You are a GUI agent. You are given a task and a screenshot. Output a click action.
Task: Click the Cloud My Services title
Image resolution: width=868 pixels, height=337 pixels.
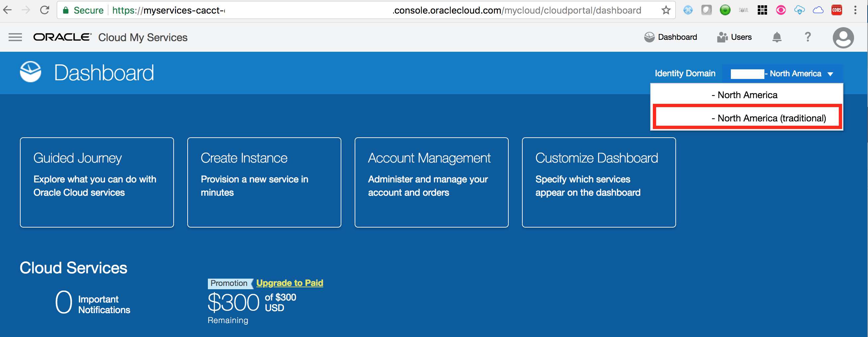(x=142, y=37)
